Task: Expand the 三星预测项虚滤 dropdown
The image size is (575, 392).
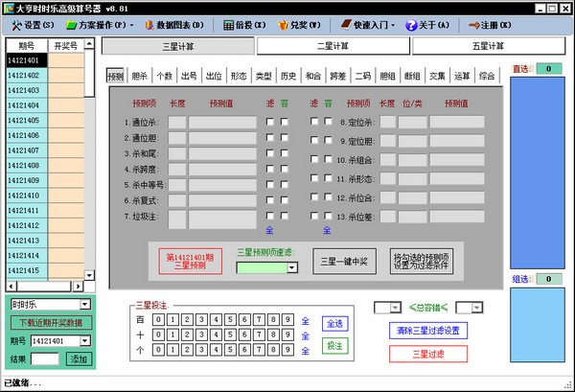Action: coord(291,268)
